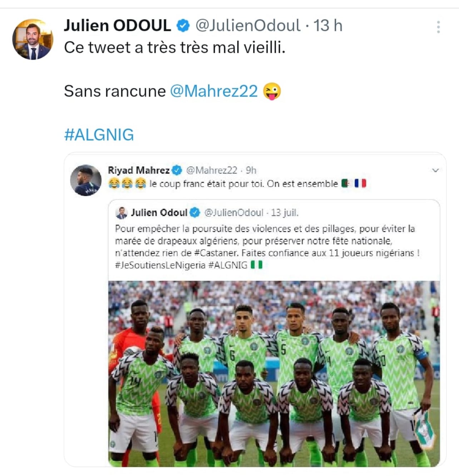Expand the chevron on Riyad Mahrez's quoted tweet
459x476 pixels.
[435, 170]
